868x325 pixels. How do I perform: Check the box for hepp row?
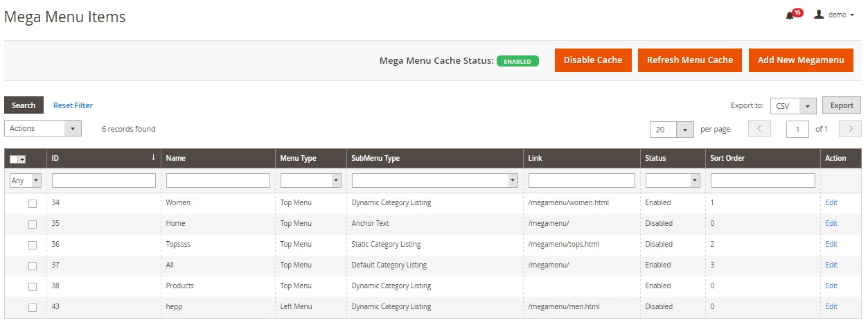tap(32, 307)
